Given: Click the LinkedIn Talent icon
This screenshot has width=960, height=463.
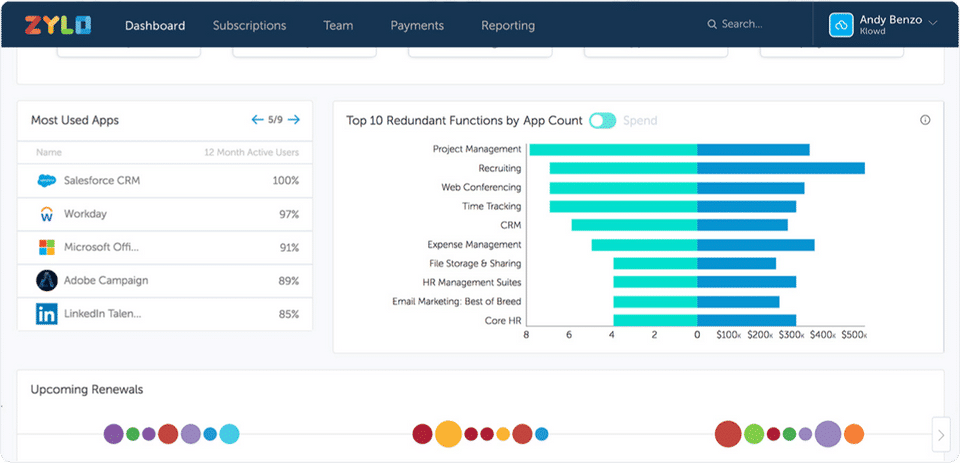Looking at the screenshot, I should click(x=46, y=314).
